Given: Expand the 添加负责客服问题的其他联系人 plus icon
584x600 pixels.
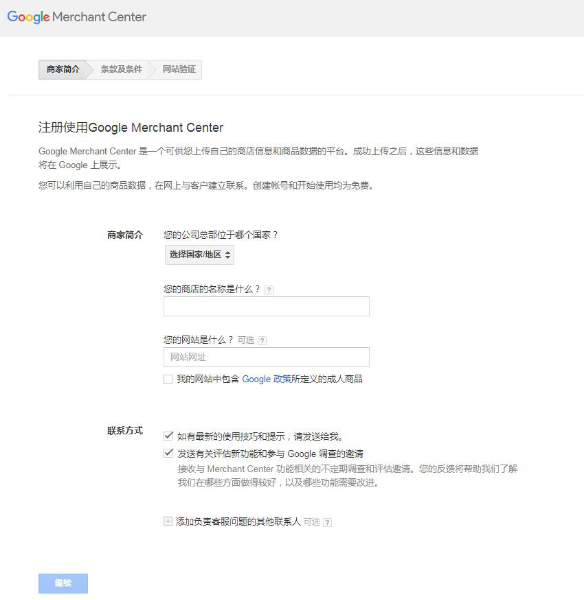Looking at the screenshot, I should (168, 521).
